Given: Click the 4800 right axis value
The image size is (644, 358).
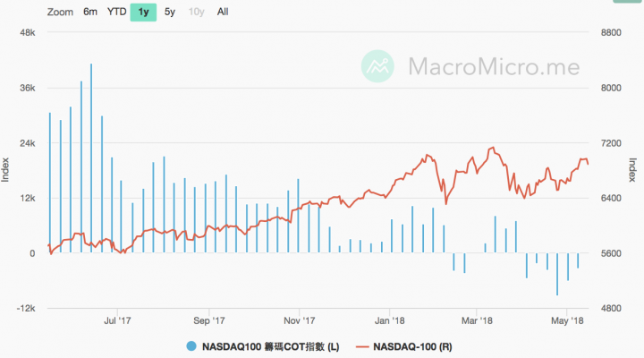Looking at the screenshot, I should point(611,308).
